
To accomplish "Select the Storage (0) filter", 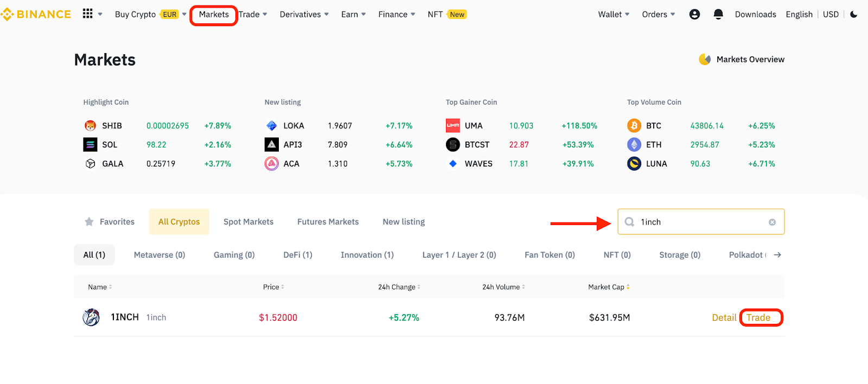I will point(680,255).
